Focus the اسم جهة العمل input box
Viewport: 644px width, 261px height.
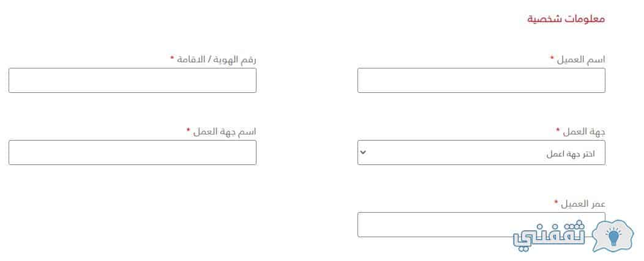coord(132,153)
